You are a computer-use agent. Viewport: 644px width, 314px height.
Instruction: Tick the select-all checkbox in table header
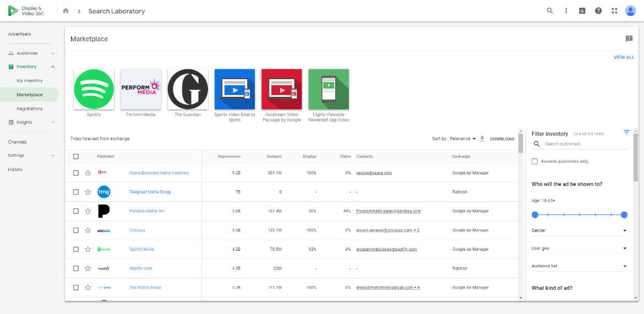click(75, 156)
